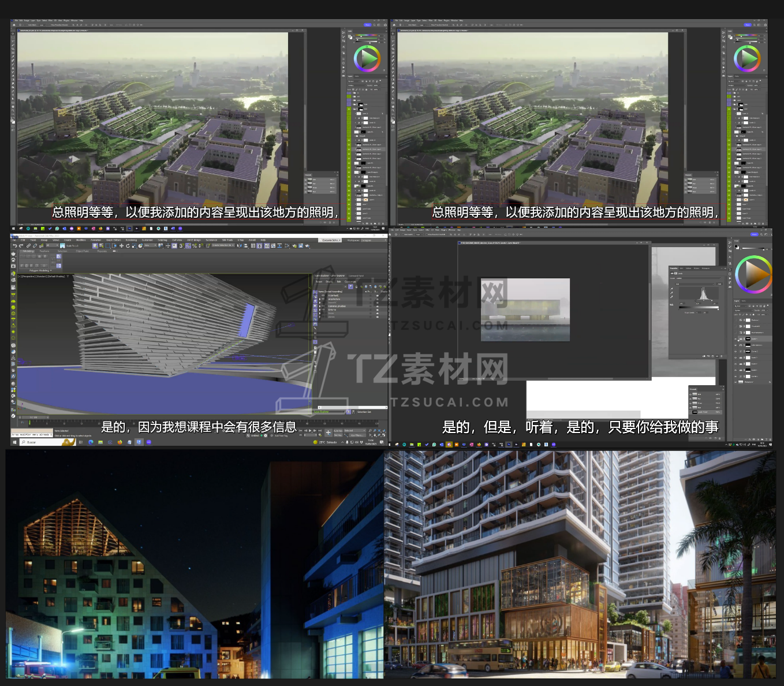Click the Windows Start button beside Buscar
Screen dimensions: 784x686
14,442
